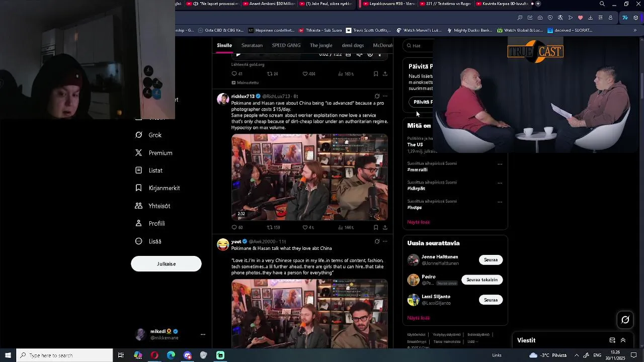Click Windows taskbar search box
This screenshot has width=644, height=362.
point(64,355)
